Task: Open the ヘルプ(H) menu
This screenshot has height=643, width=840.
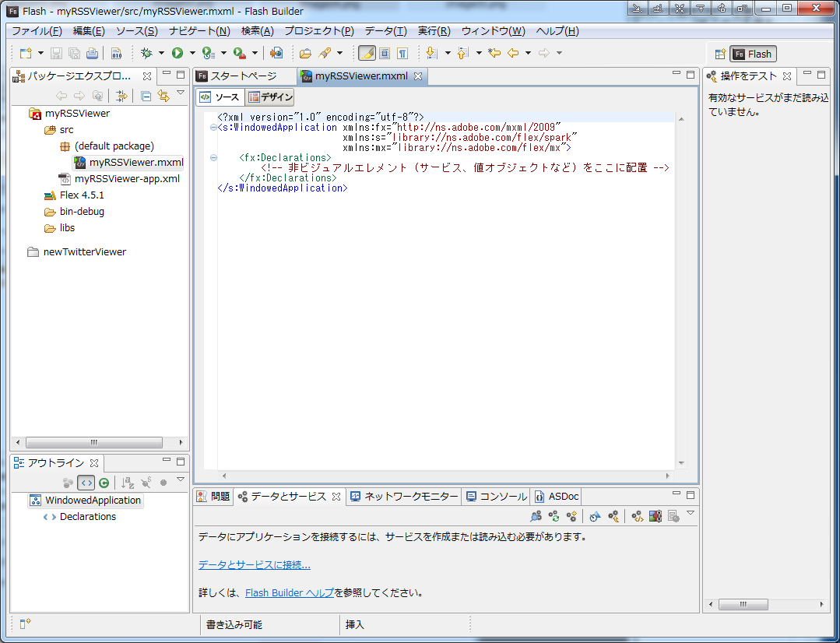Action: pos(557,31)
